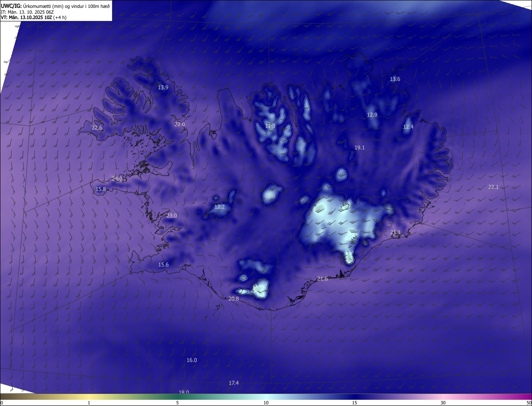Click the 23.0 value label on the map
The height and width of the screenshot is (406, 532).
[x=172, y=216]
